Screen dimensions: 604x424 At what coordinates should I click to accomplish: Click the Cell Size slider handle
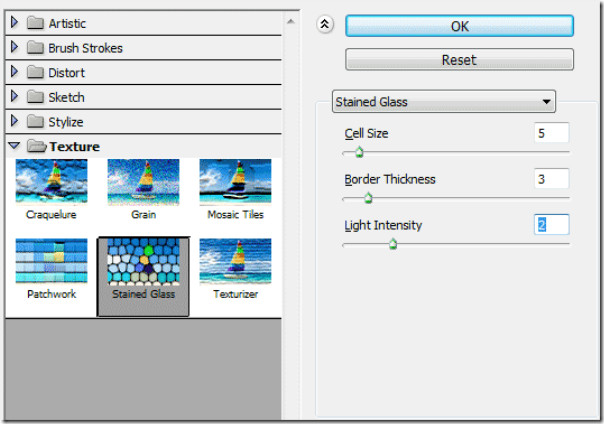(x=359, y=152)
